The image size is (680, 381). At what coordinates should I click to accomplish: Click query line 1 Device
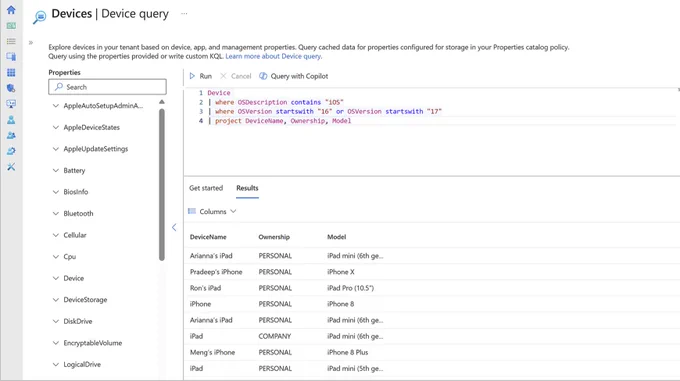pyautogui.click(x=219, y=93)
